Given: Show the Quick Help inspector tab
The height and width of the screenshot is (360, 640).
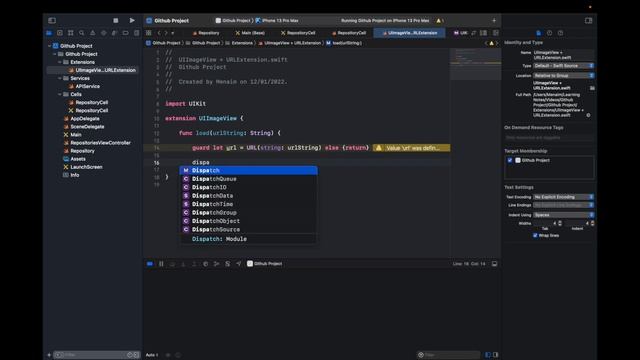Looking at the screenshot, I should (x=560, y=33).
